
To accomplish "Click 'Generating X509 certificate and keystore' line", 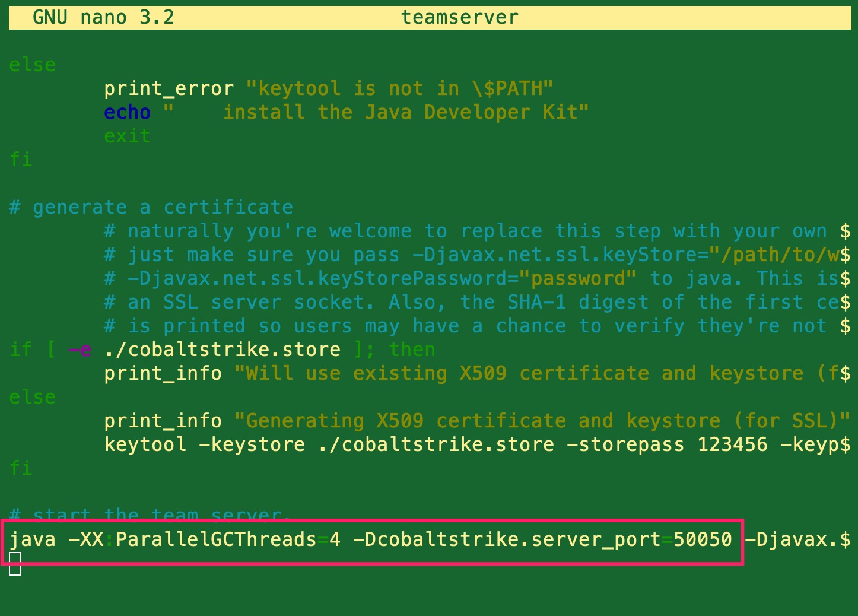I will [x=478, y=421].
